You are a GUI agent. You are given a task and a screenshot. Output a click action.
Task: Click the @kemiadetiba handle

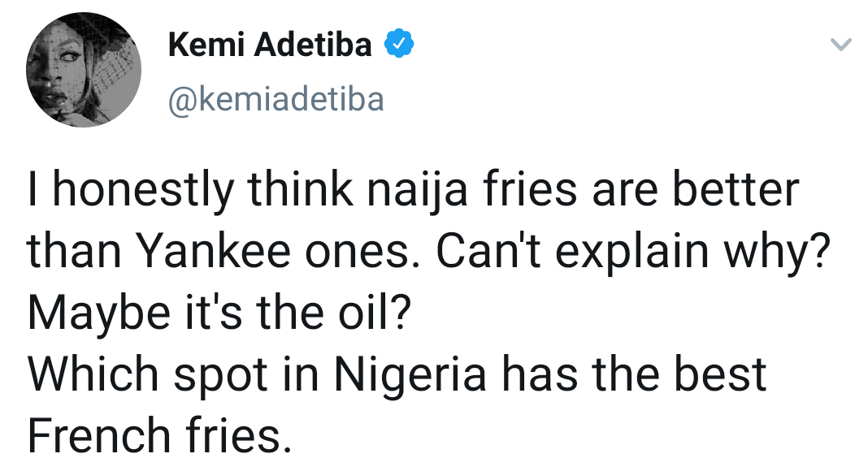coord(276,100)
